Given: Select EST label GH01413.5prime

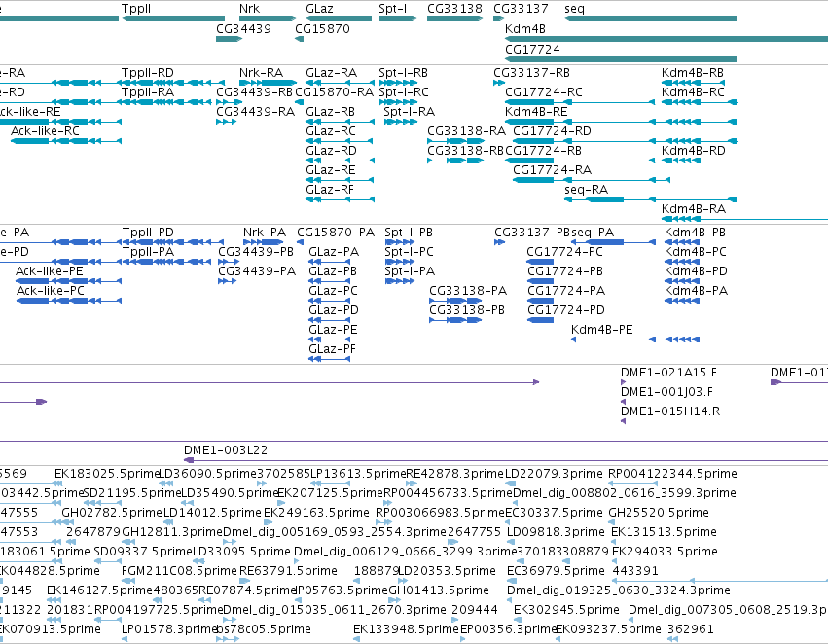Looking at the screenshot, I should click(439, 590).
